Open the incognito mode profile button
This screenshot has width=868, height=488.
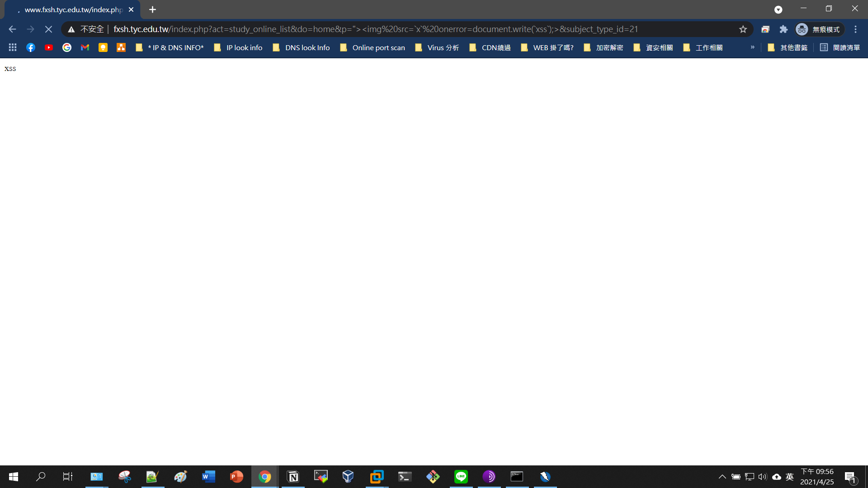pyautogui.click(x=820, y=29)
